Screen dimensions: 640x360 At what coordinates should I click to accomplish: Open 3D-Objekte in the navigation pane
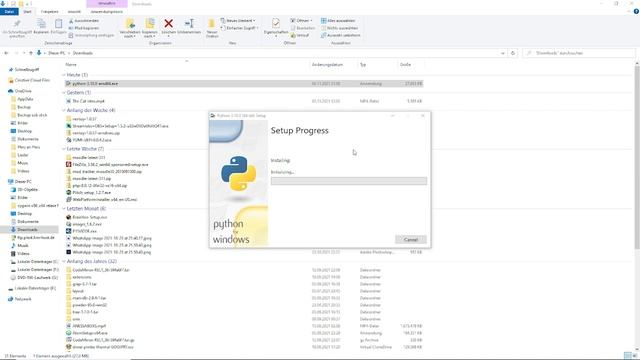[x=27, y=189]
